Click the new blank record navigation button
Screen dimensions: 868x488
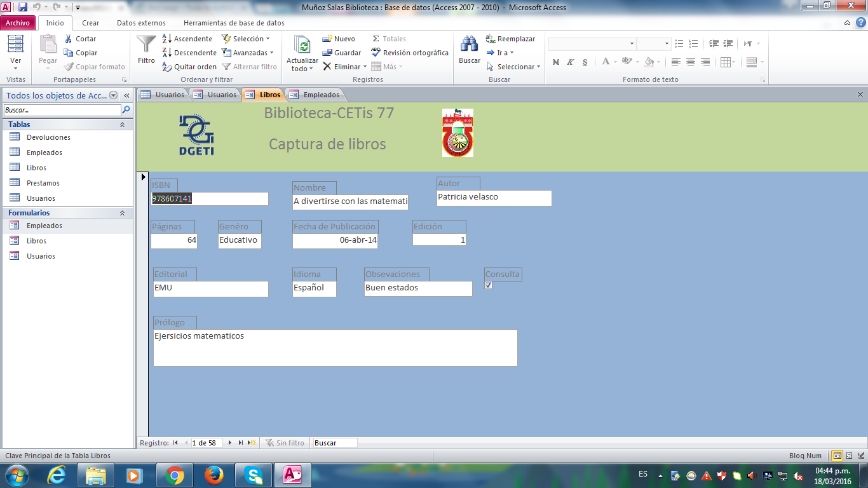252,443
